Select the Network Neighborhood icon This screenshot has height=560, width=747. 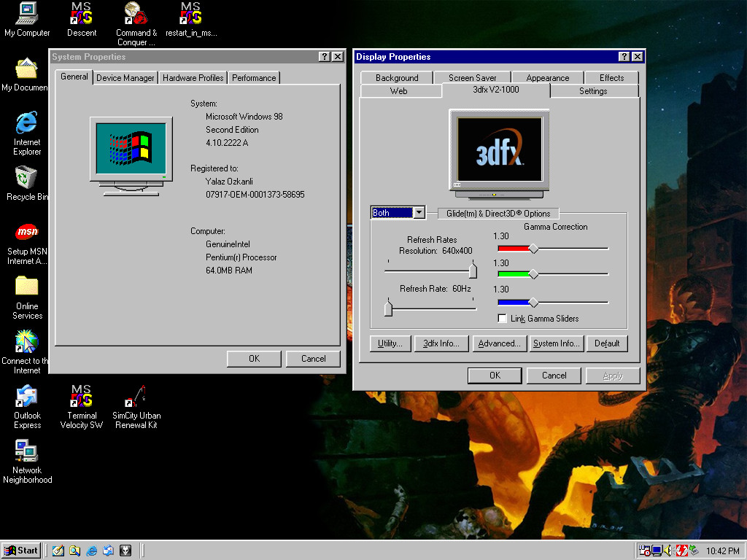27,452
